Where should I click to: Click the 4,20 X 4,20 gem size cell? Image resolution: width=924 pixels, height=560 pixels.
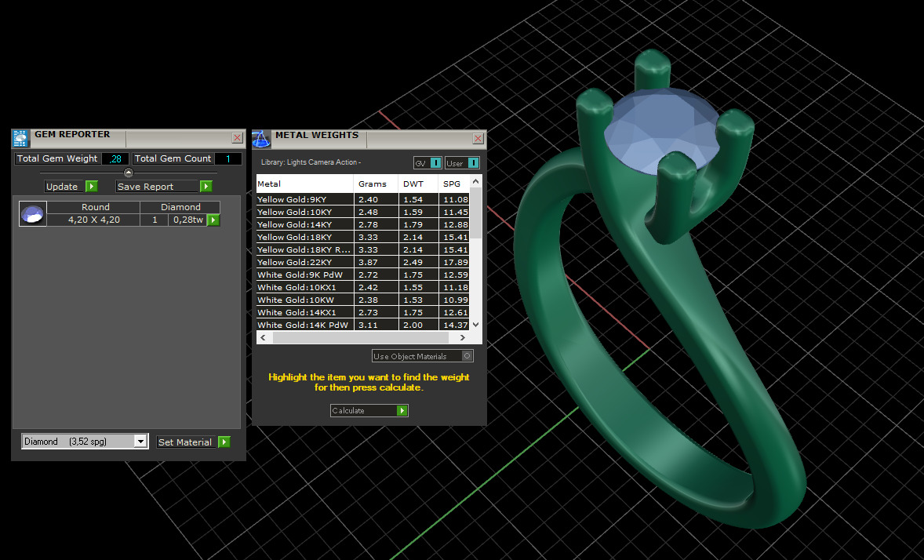point(93,220)
